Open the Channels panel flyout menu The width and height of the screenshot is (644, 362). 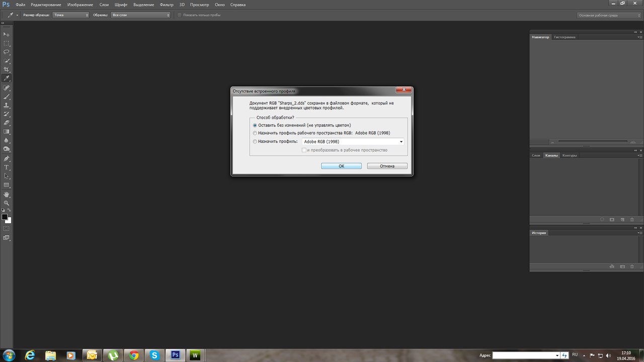pos(639,155)
